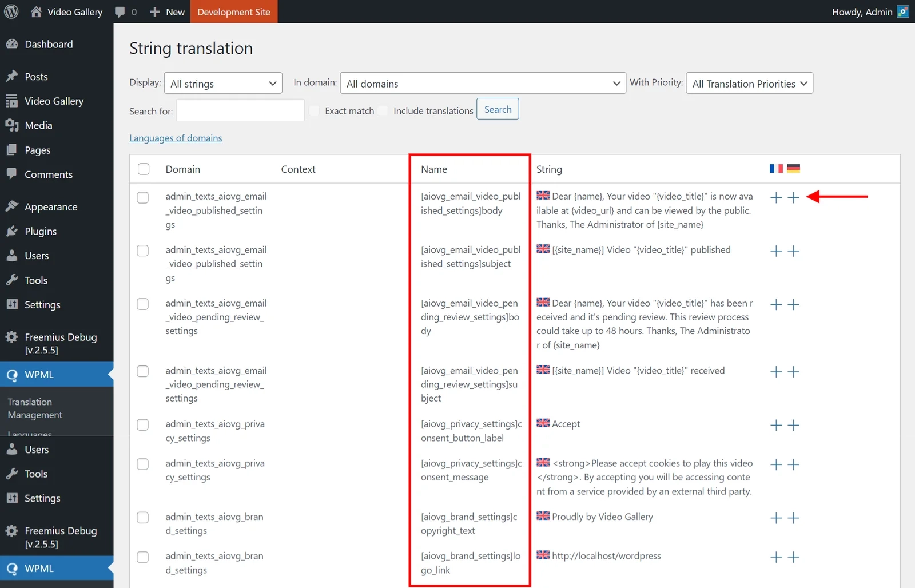Viewport: 915px width, 588px height.
Task: Add a French translation for the Accept string
Action: 776,425
